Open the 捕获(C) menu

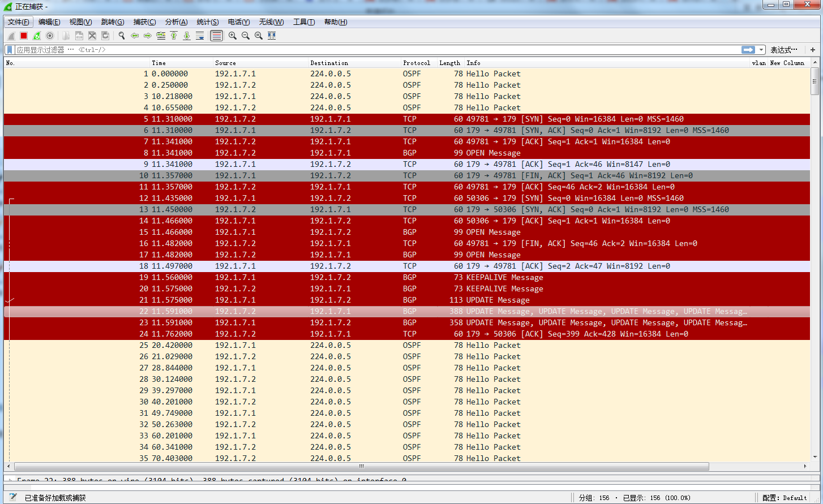pyautogui.click(x=144, y=22)
